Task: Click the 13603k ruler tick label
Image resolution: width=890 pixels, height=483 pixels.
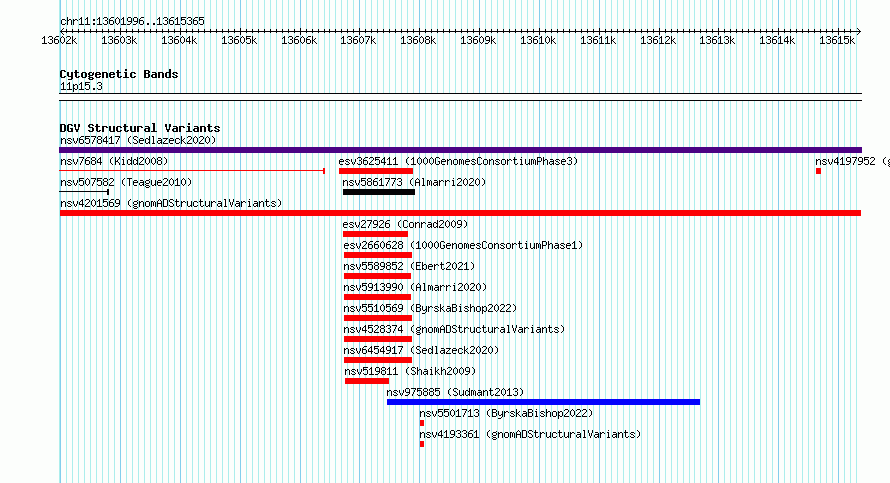Action: coord(119,41)
